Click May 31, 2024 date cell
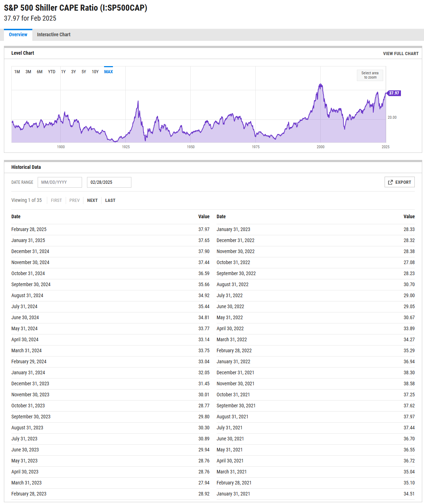 tap(25, 329)
